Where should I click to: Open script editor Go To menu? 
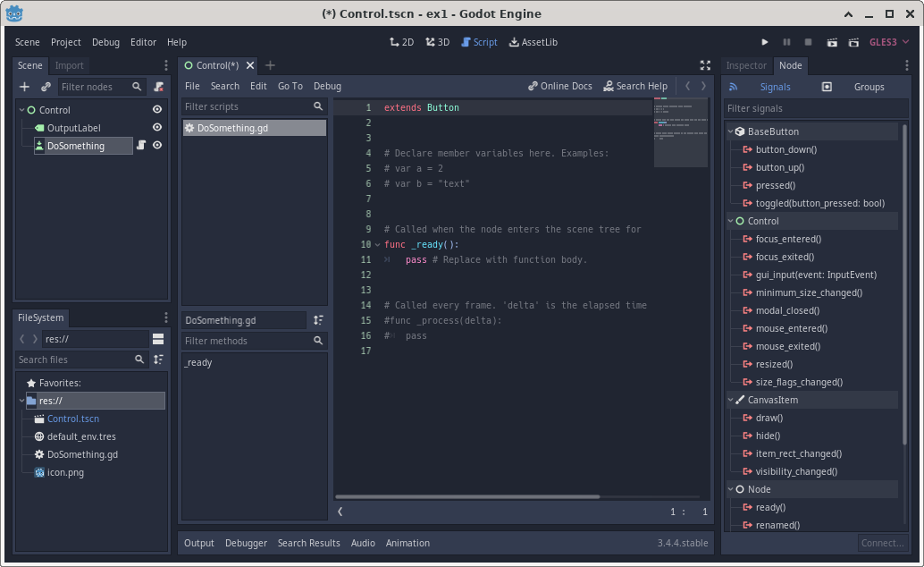290,86
